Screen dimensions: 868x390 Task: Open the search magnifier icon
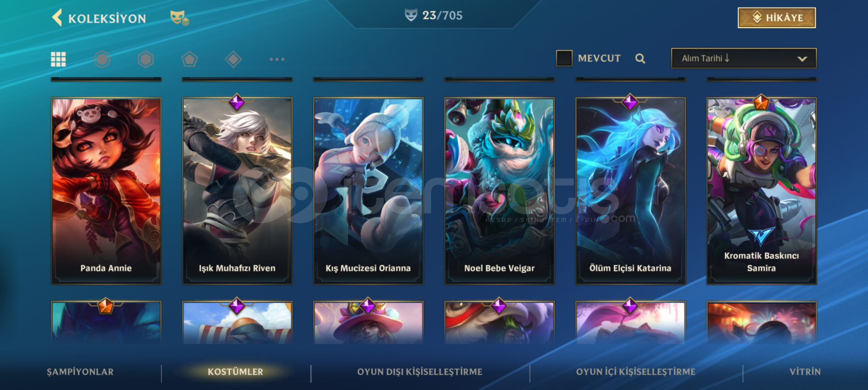click(640, 58)
